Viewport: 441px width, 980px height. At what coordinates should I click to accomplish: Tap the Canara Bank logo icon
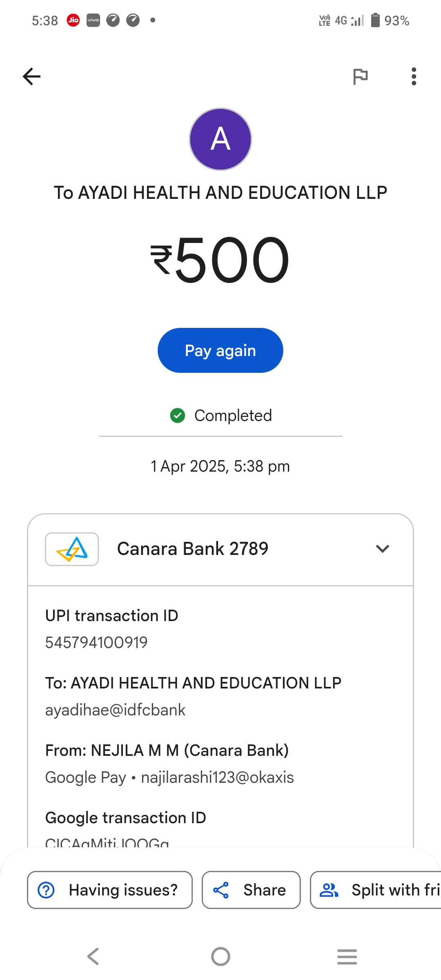coord(72,549)
